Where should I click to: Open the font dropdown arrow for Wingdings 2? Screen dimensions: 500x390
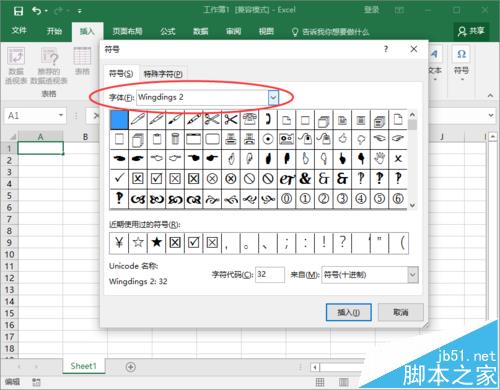pyautogui.click(x=273, y=98)
